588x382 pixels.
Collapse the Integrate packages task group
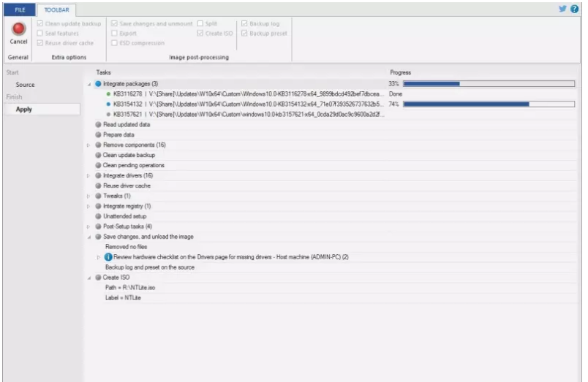(89, 84)
